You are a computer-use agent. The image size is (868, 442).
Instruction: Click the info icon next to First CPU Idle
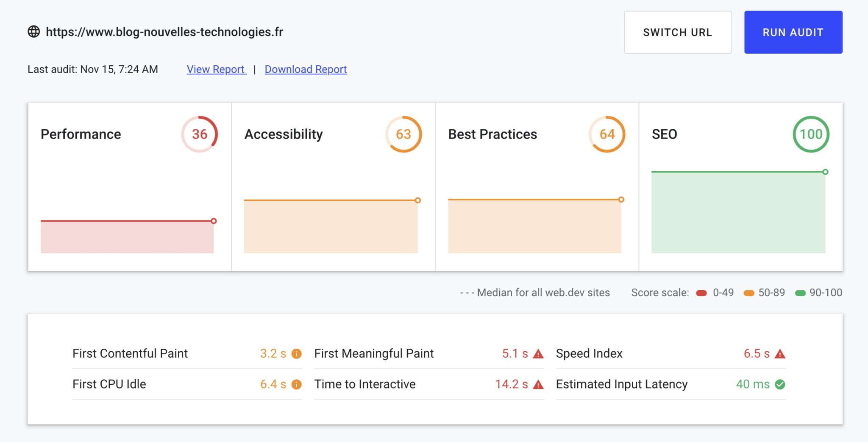(x=297, y=384)
